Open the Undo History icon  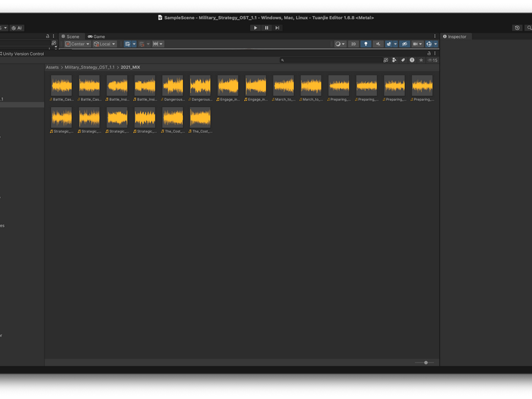click(517, 28)
